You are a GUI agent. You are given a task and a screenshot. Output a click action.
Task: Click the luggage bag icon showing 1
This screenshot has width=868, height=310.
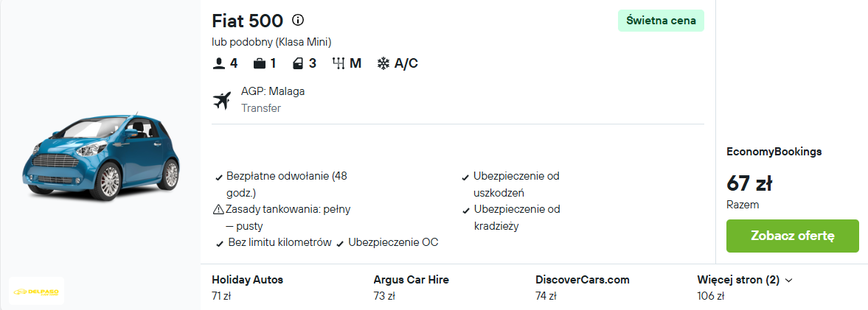tap(259, 63)
